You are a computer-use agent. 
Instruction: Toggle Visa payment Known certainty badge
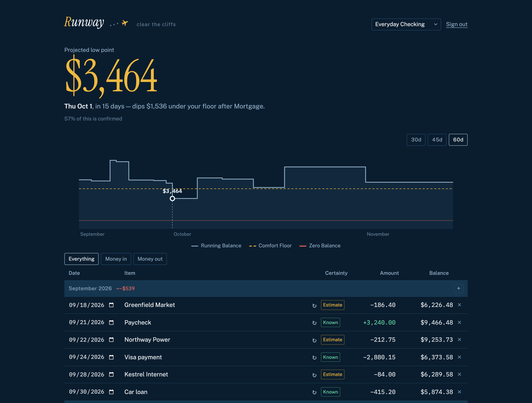[330, 357]
